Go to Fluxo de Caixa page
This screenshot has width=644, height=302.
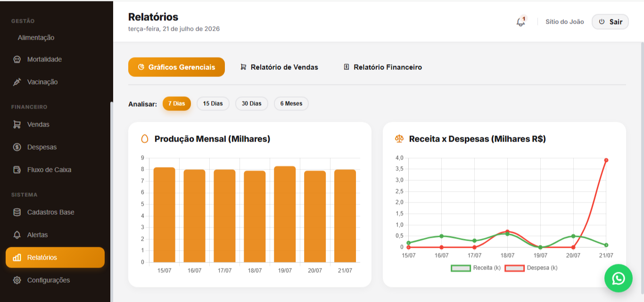pyautogui.click(x=55, y=170)
